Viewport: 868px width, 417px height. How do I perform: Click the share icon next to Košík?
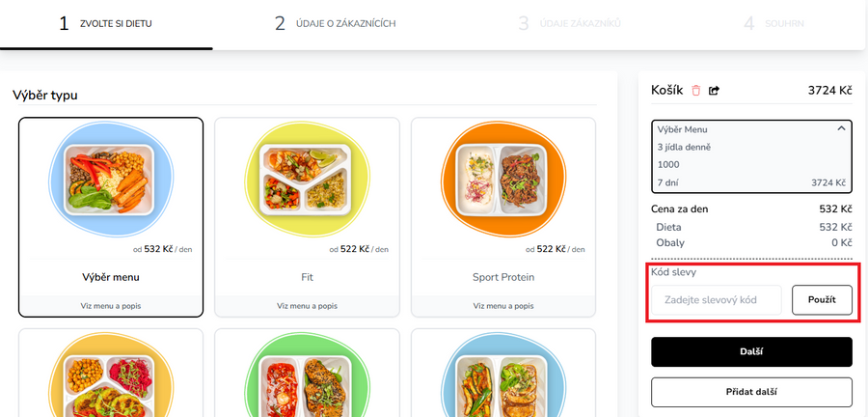click(x=714, y=91)
